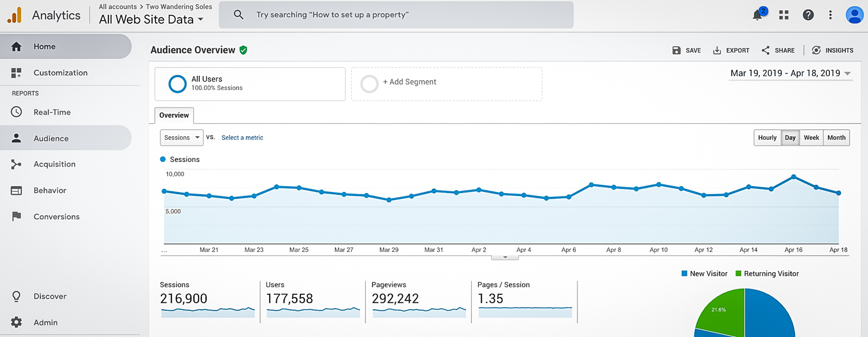Open the Sessions metric dropdown
Viewport: 868px width, 337px height.
click(182, 138)
